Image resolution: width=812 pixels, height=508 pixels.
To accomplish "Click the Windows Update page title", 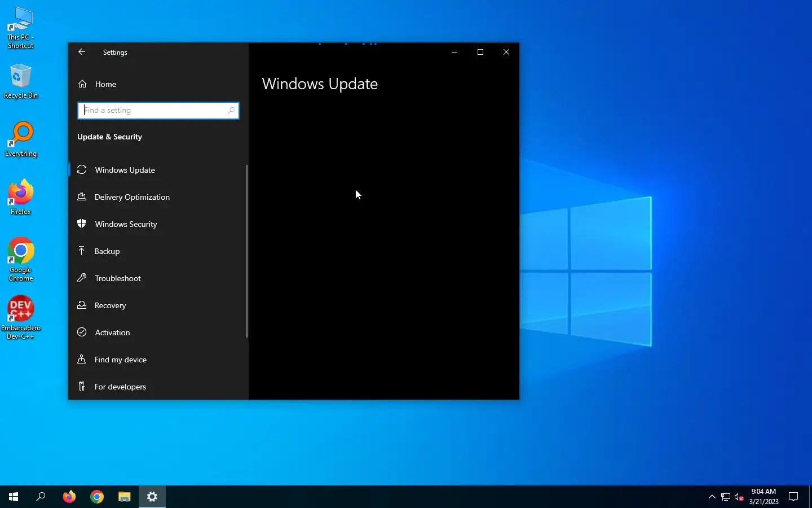I will pos(320,84).
